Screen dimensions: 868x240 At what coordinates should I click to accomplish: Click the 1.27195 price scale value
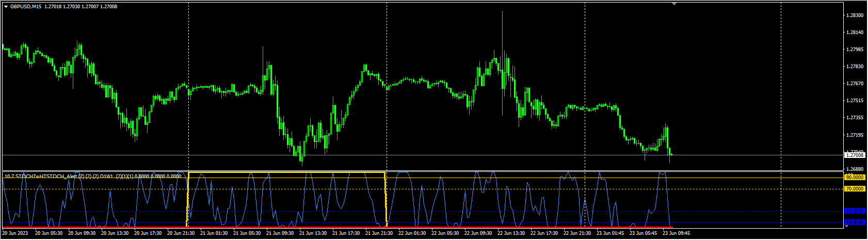[x=855, y=135]
